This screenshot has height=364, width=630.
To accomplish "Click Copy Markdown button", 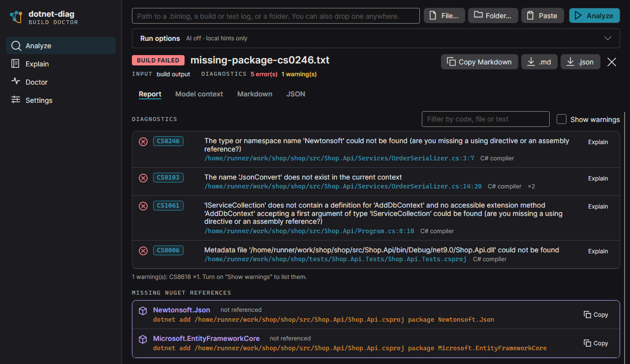I will pyautogui.click(x=479, y=61).
